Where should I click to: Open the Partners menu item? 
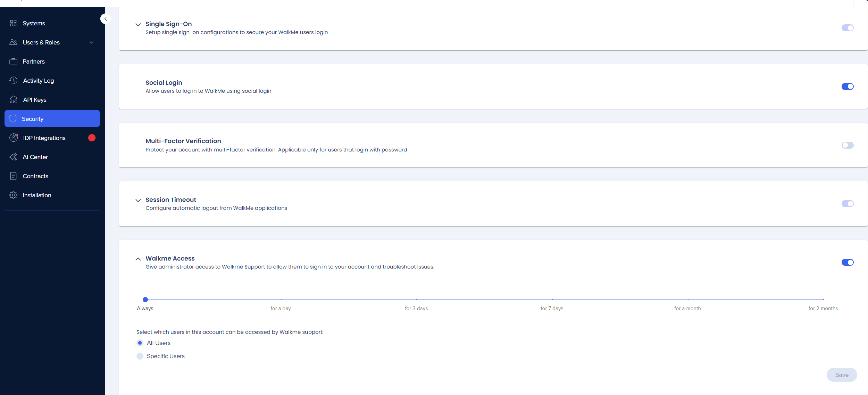(x=52, y=61)
